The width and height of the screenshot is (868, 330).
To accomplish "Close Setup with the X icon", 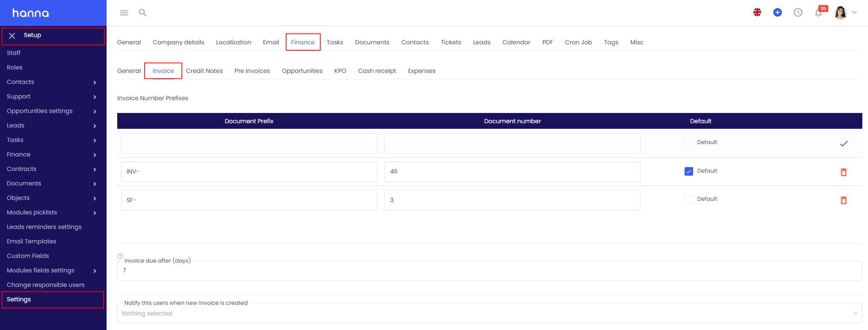I will pos(12,36).
